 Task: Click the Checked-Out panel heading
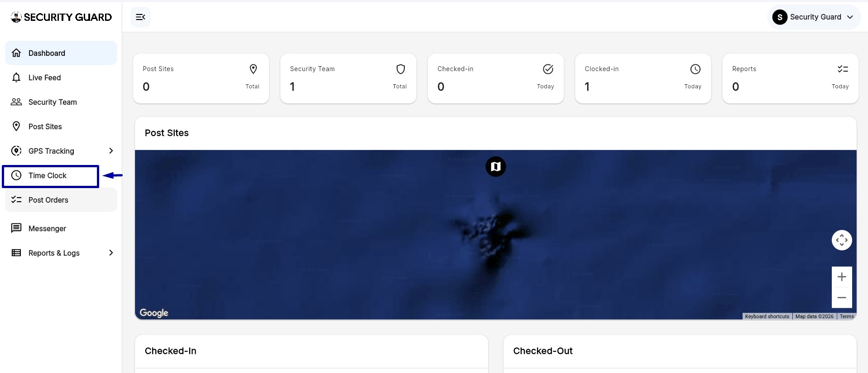pos(543,351)
